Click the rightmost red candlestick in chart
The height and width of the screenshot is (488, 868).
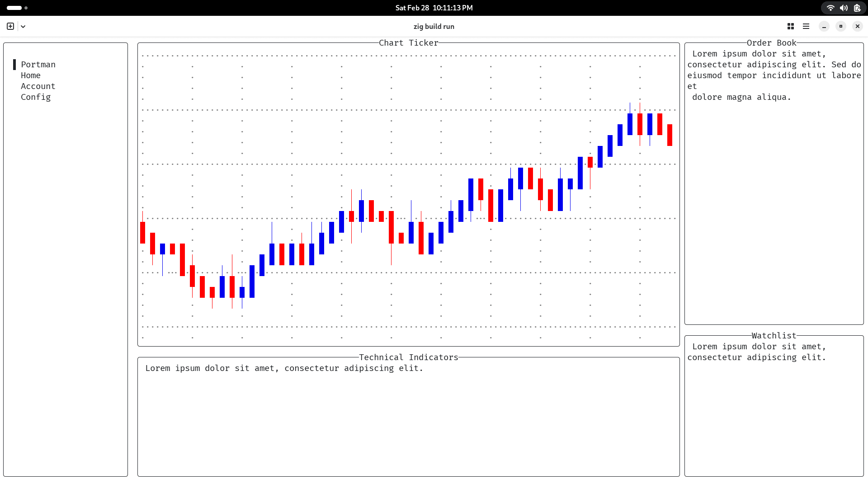tap(670, 135)
